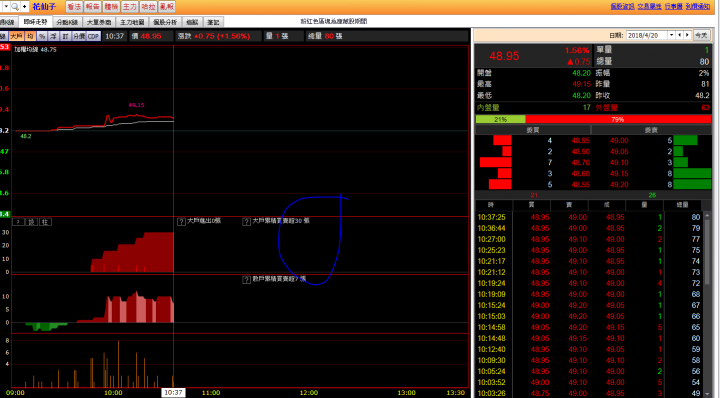Click the magnifier search icon
Viewport: 720px width, 398px height.
[x=14, y=6]
